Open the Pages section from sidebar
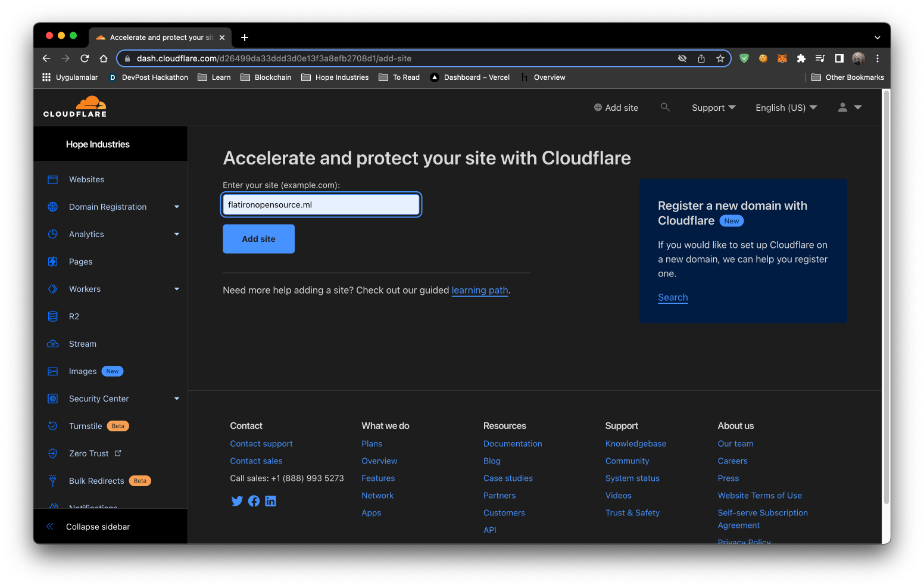The image size is (924, 588). coord(79,262)
